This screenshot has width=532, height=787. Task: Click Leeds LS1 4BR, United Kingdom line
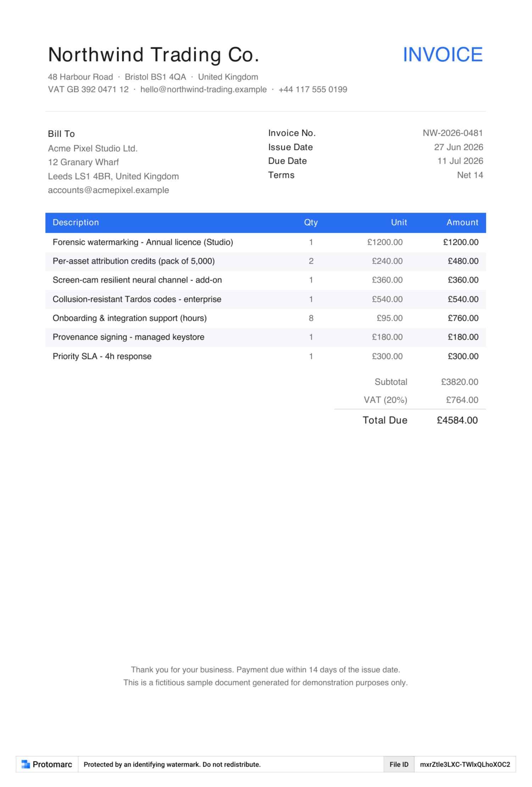[x=113, y=176]
